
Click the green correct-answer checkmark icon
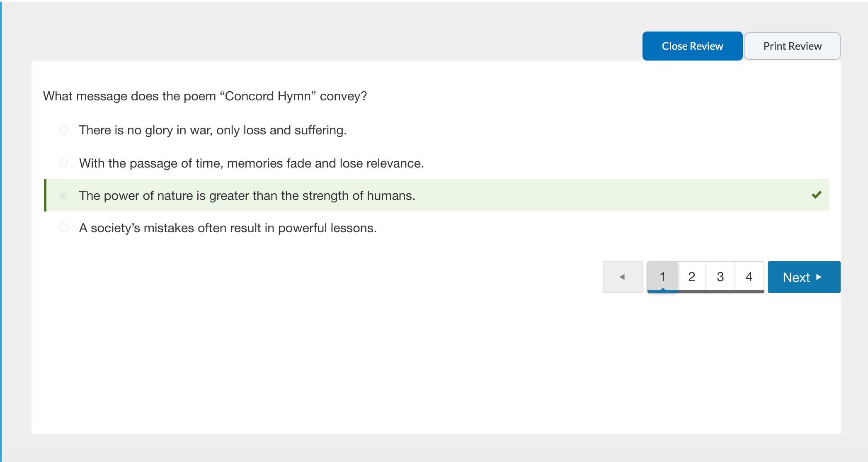(x=816, y=195)
